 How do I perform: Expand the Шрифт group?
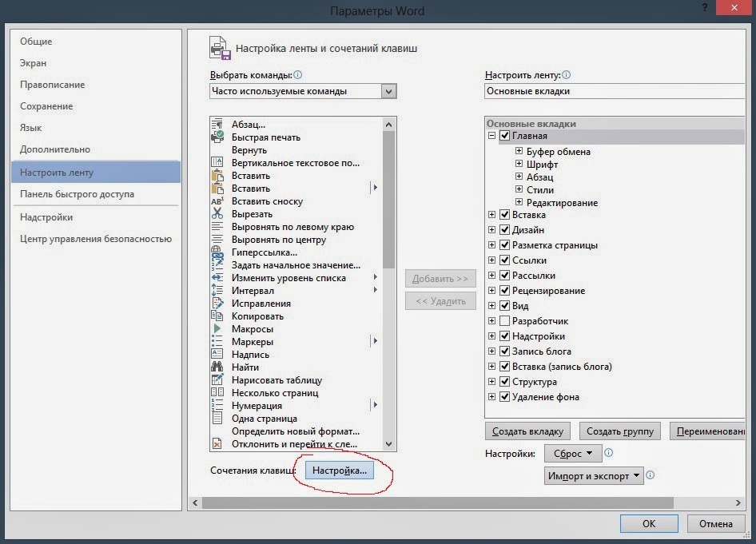pyautogui.click(x=519, y=164)
